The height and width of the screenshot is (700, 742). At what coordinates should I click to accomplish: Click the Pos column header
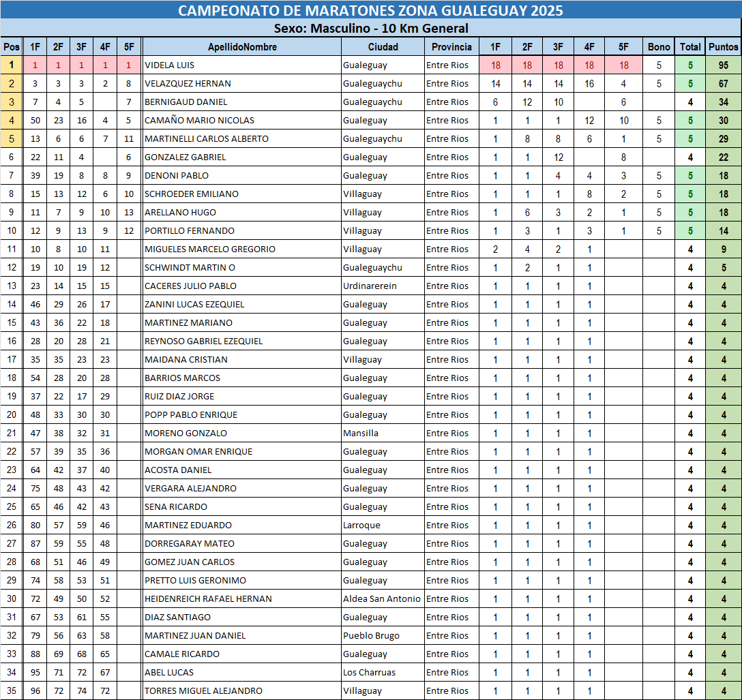[x=12, y=47]
